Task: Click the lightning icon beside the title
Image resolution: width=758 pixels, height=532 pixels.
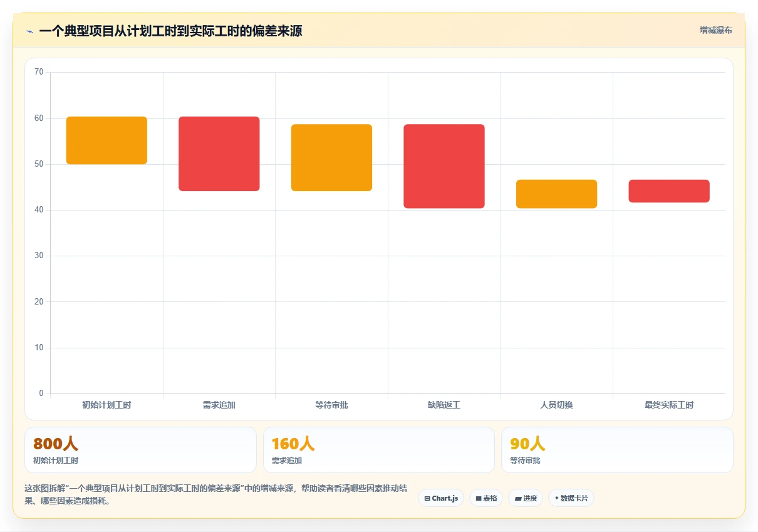Action: tap(29, 31)
